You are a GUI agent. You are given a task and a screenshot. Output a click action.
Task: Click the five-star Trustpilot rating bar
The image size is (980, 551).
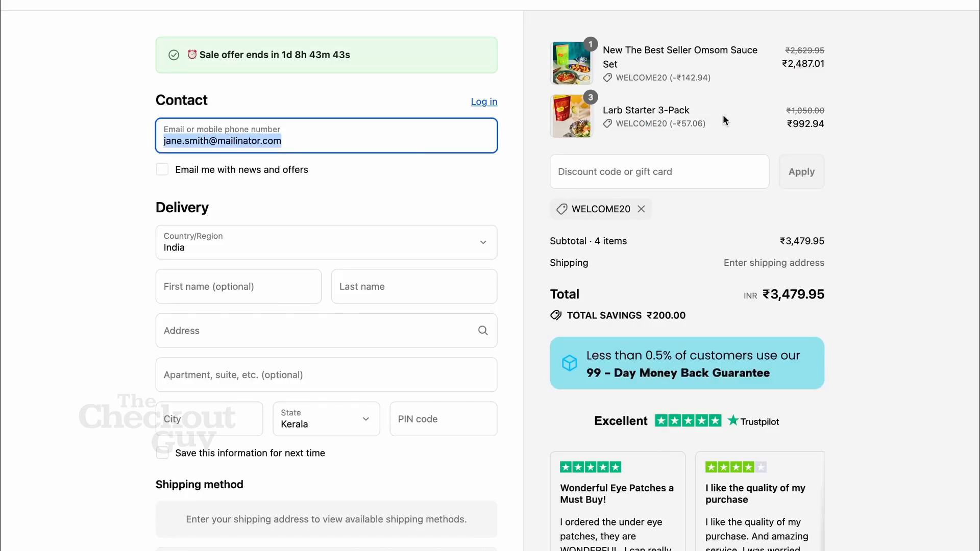[x=688, y=421]
